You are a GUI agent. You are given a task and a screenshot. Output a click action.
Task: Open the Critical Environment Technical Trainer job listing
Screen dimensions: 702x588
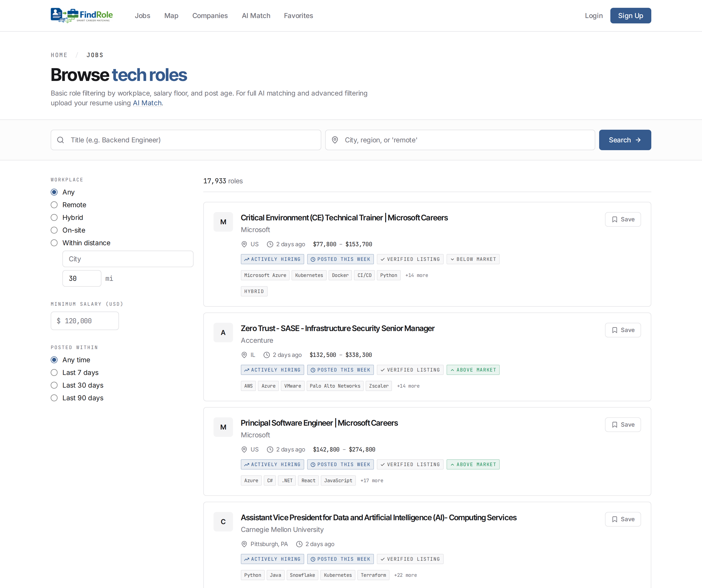tap(344, 218)
